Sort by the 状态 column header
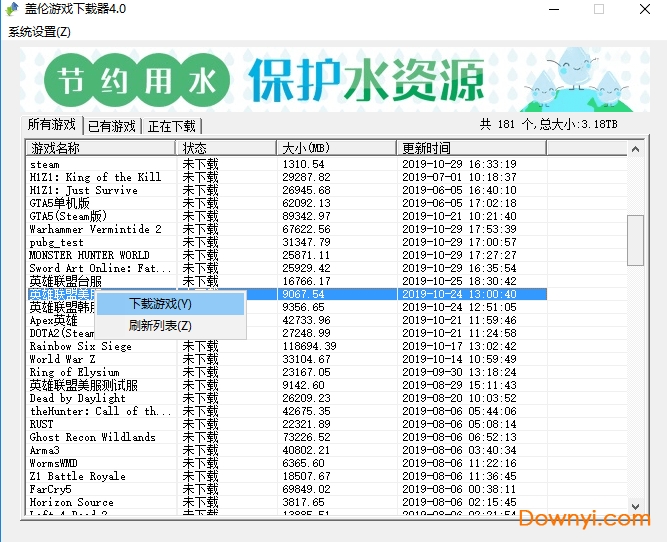Screen dimensions: 667x542 (x=227, y=148)
